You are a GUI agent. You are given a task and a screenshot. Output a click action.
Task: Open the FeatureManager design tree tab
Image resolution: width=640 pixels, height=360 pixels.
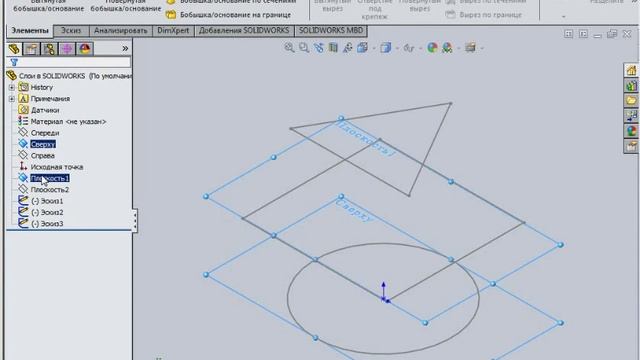pos(14,49)
